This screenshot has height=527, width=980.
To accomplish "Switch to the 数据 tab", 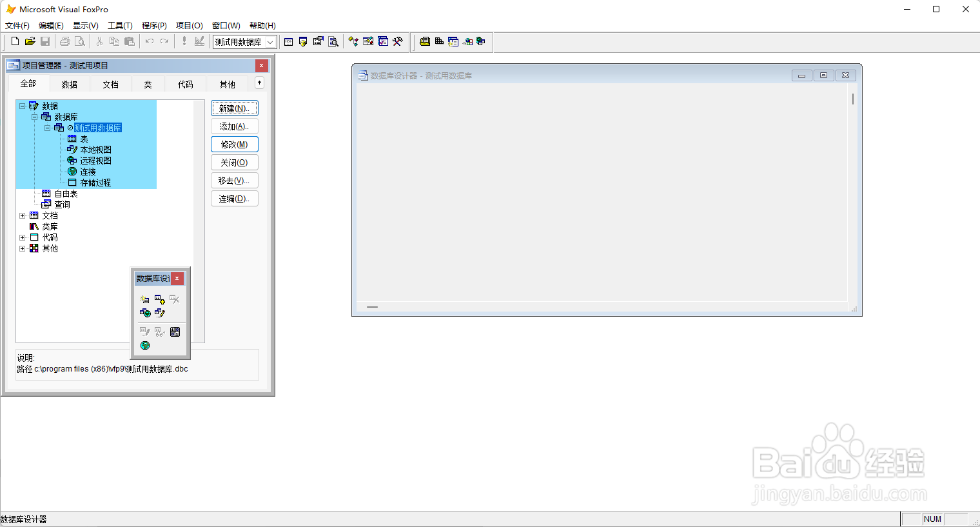I will pyautogui.click(x=70, y=85).
